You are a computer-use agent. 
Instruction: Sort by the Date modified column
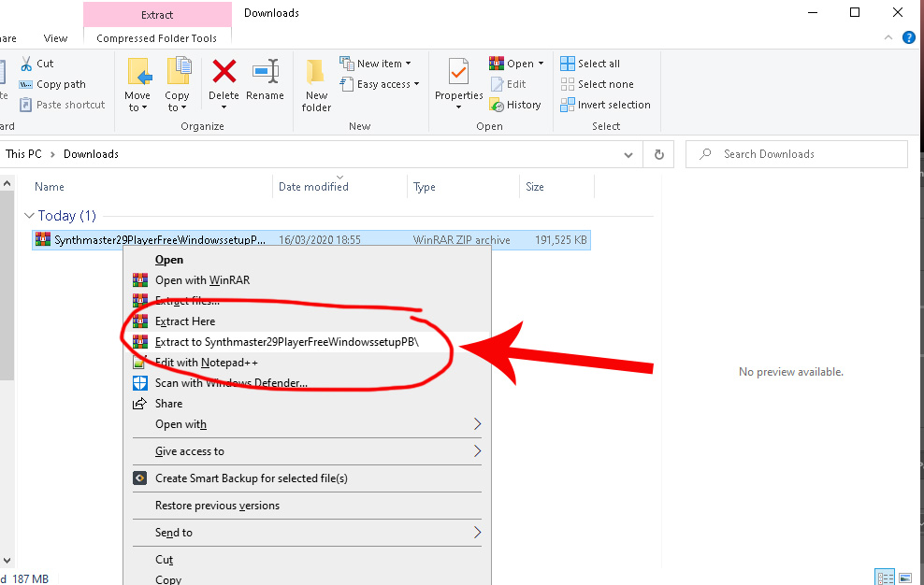click(x=313, y=187)
